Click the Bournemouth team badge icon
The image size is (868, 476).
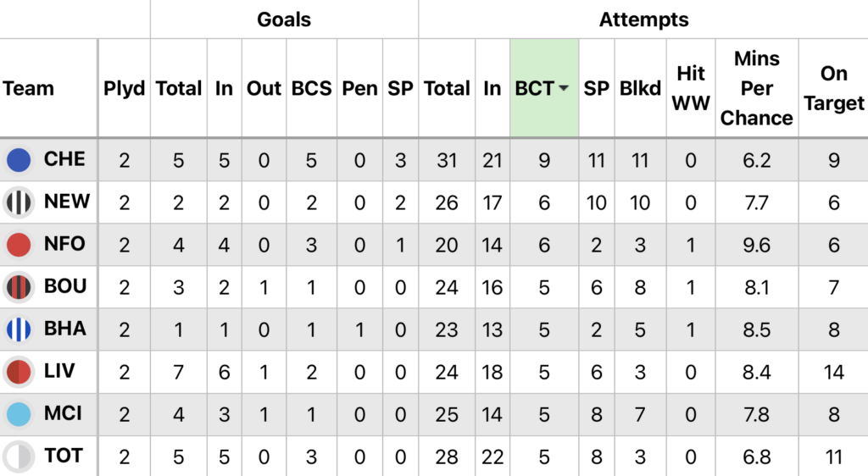19,287
